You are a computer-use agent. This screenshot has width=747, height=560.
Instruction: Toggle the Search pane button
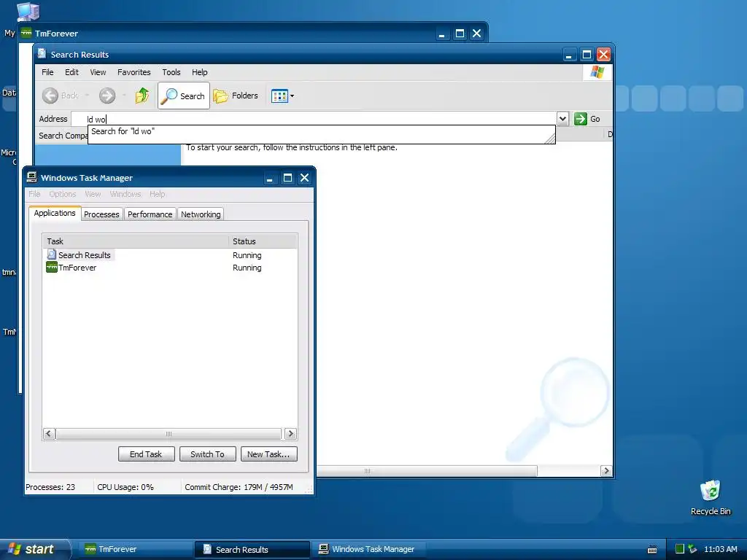(x=183, y=96)
